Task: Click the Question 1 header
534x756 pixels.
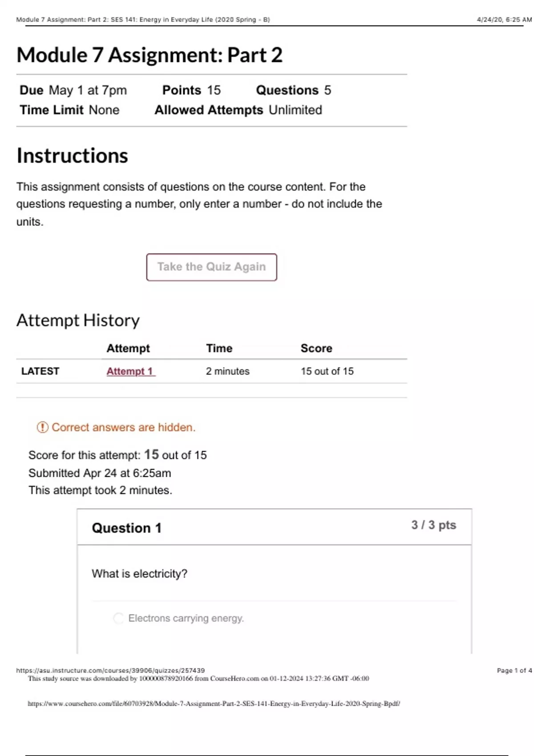Action: coord(126,528)
